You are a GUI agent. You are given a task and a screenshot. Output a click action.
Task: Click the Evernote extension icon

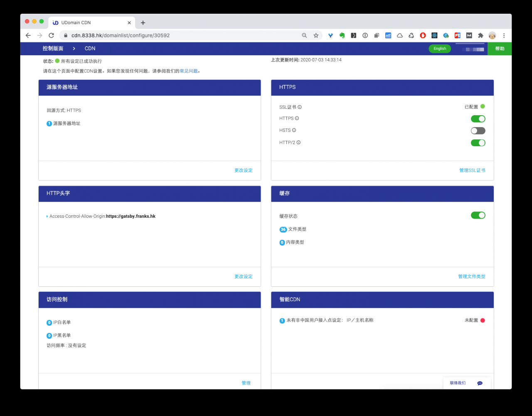click(x=342, y=35)
